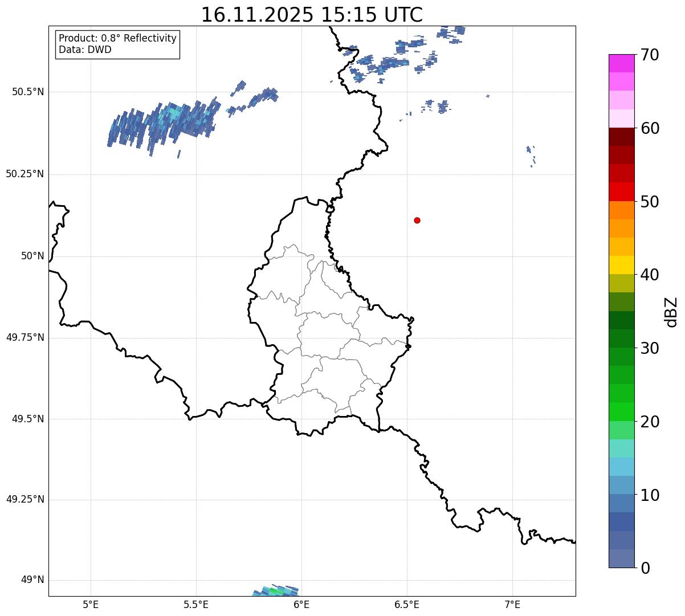Click the yellow color band at 40
Viewport: 685px width, 616px height.
(621, 265)
